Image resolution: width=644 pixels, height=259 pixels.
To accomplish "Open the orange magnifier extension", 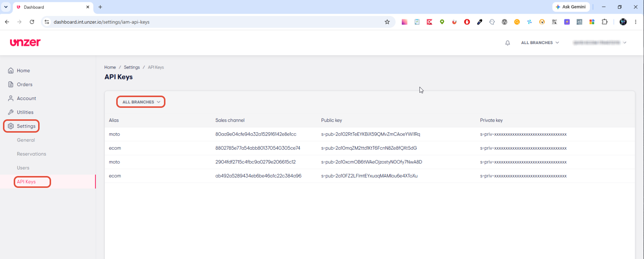I will [517, 22].
